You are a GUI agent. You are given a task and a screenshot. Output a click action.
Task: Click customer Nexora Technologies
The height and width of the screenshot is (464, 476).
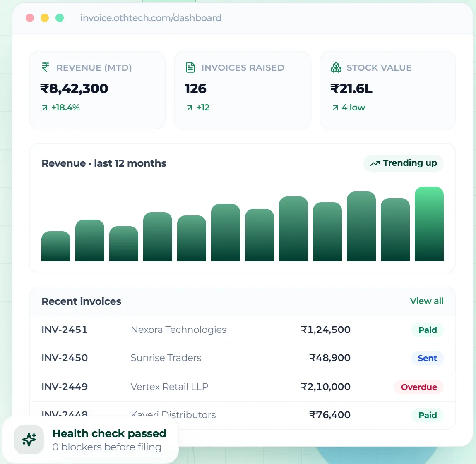(x=178, y=330)
